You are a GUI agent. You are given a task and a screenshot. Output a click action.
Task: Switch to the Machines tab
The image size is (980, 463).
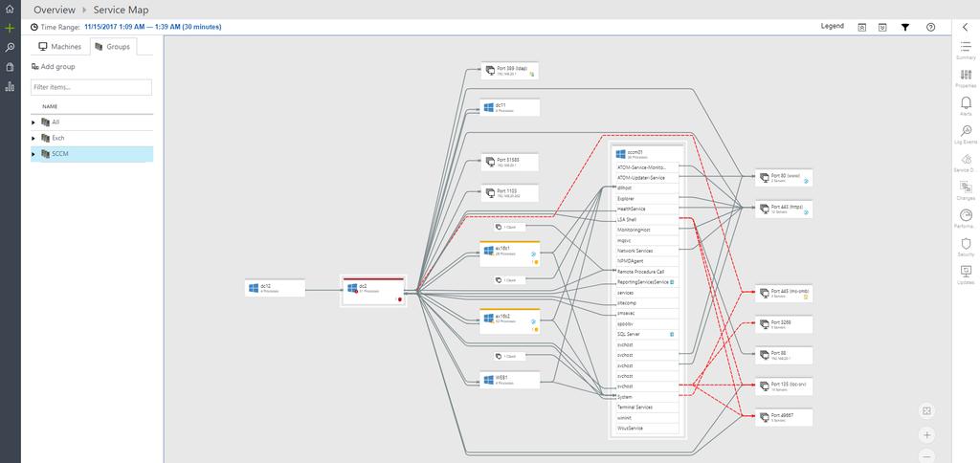[60, 46]
